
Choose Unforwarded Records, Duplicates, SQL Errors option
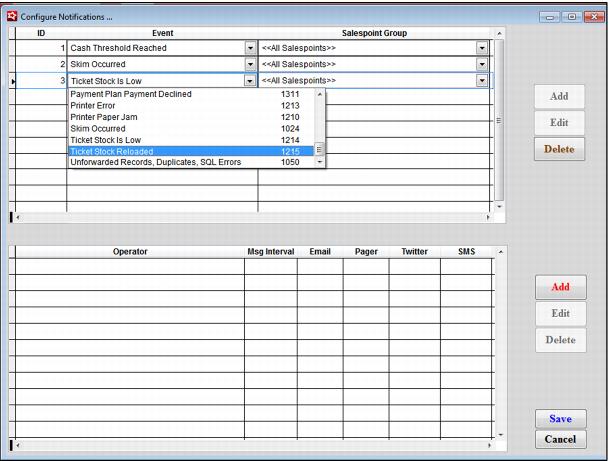191,162
